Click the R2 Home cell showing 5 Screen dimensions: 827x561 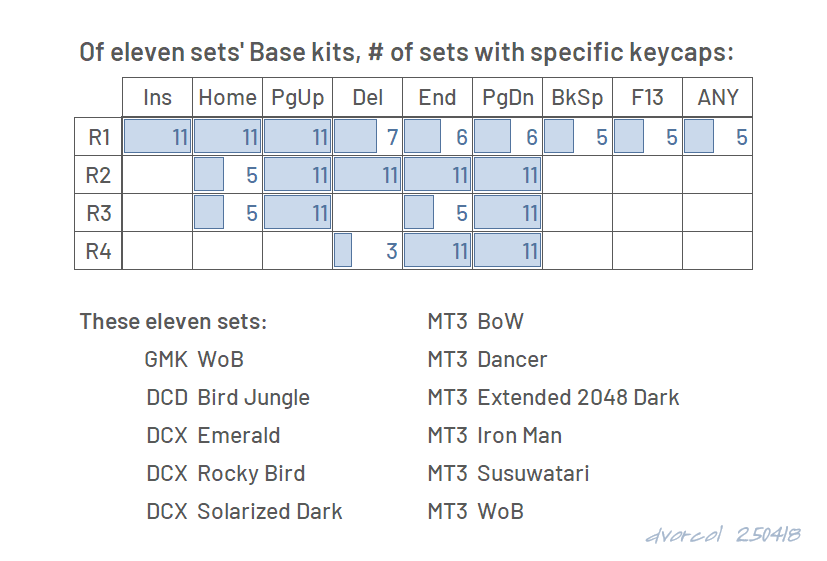pos(227,175)
